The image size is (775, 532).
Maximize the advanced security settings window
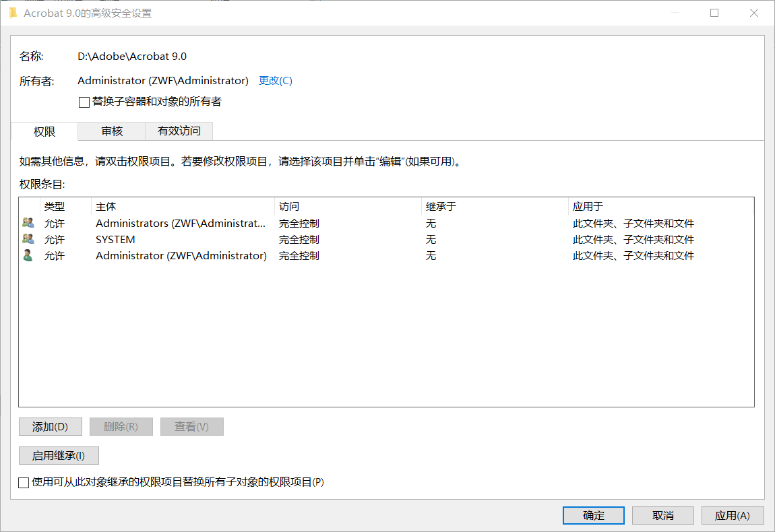pos(714,13)
